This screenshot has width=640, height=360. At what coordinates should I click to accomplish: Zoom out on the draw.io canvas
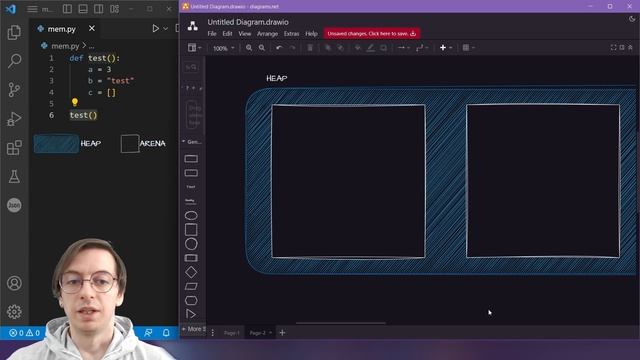[x=262, y=48]
